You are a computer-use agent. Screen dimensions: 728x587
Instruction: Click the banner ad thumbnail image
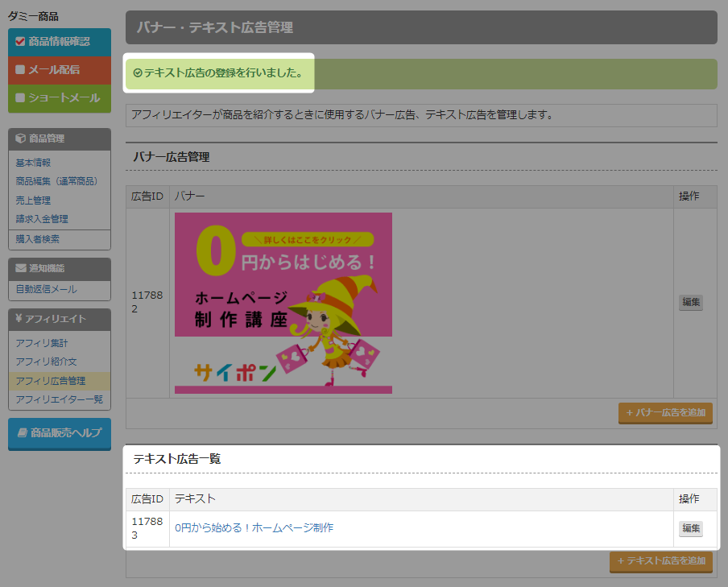coord(283,303)
